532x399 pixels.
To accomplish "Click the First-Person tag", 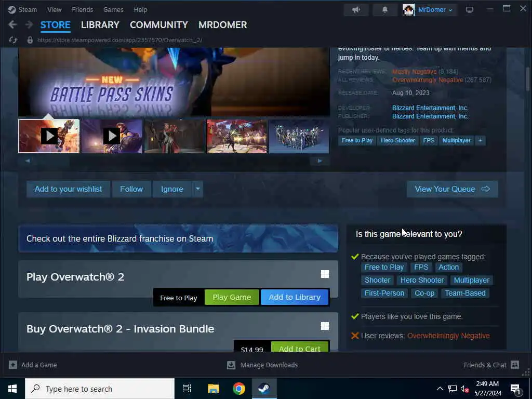I will tap(384, 293).
